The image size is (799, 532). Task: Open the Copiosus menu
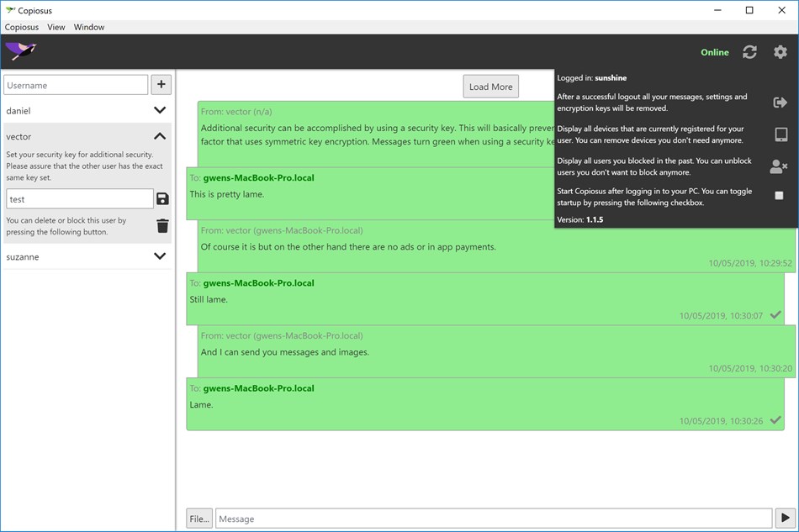point(21,27)
